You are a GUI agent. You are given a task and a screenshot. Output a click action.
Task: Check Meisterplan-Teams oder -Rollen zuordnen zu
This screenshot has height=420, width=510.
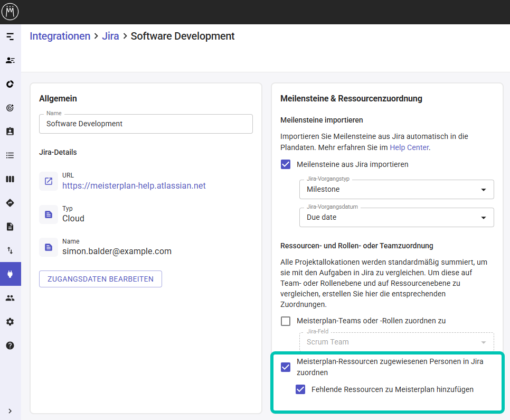286,321
